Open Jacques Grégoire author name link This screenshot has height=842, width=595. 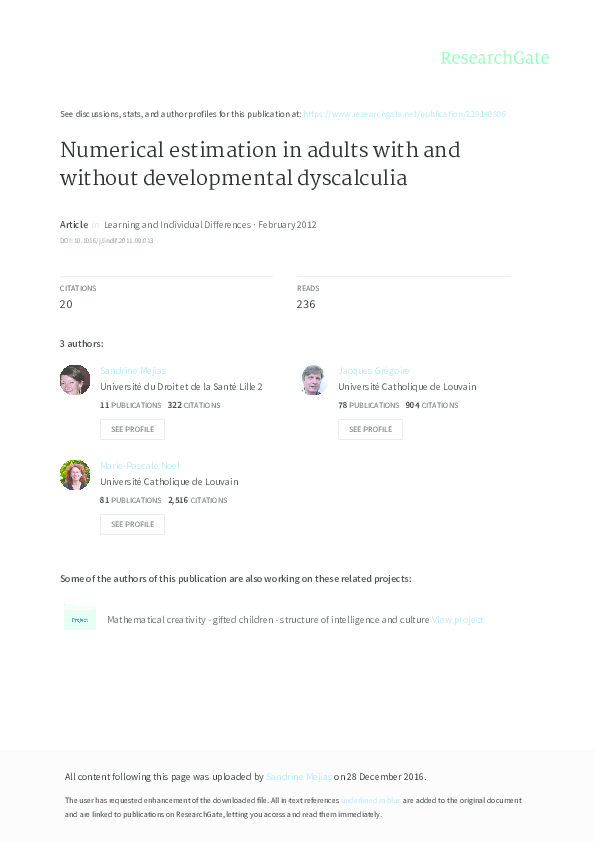pyautogui.click(x=374, y=371)
